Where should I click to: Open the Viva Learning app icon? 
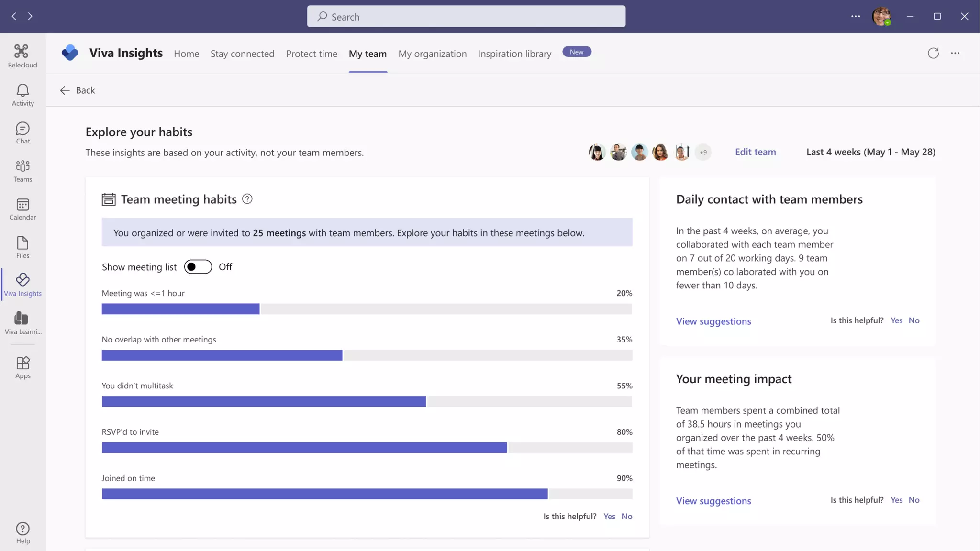22,323
